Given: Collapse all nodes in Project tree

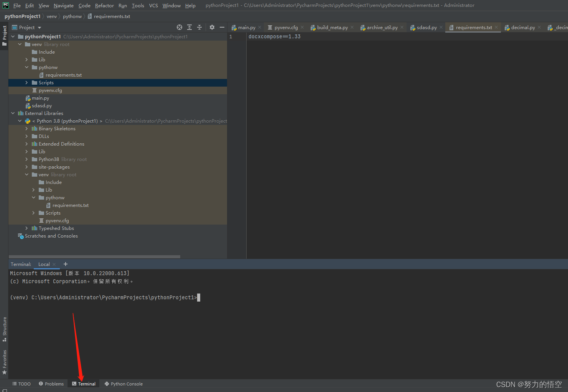Looking at the screenshot, I should click(199, 27).
